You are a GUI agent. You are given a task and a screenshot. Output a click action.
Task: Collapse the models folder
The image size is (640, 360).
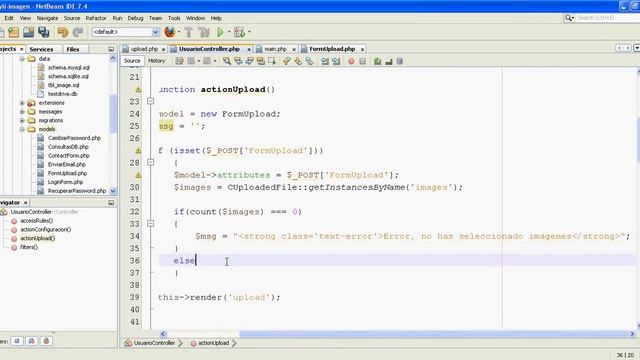22,129
